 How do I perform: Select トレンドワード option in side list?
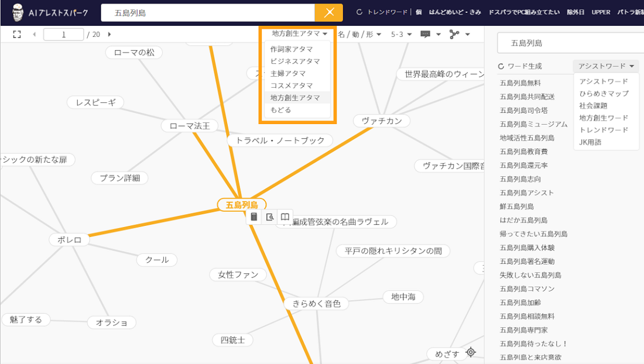point(604,130)
